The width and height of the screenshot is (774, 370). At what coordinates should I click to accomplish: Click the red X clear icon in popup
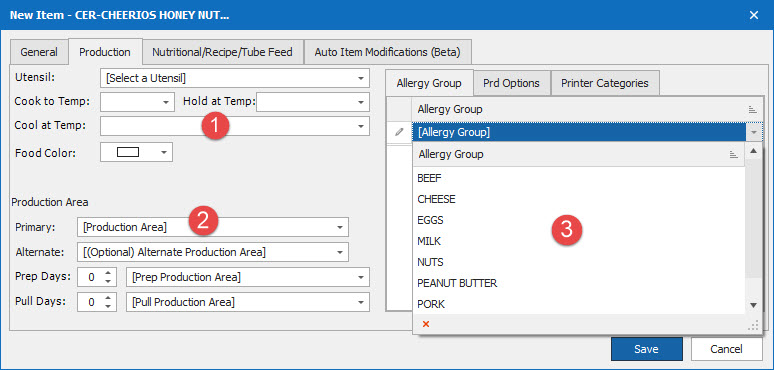coord(426,324)
